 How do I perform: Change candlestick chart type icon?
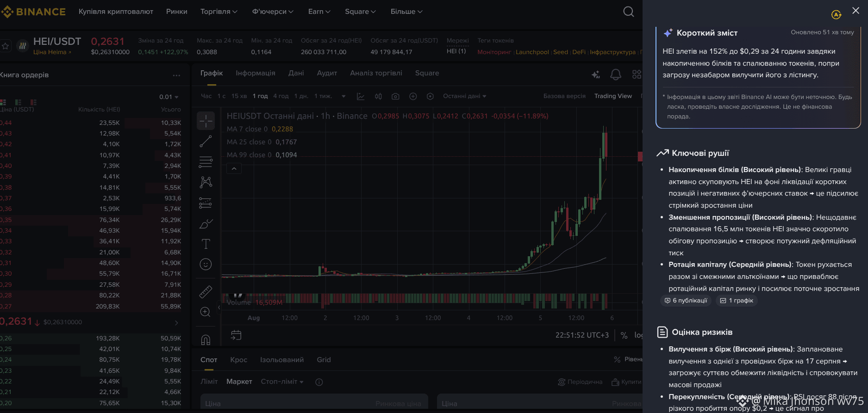tap(378, 96)
